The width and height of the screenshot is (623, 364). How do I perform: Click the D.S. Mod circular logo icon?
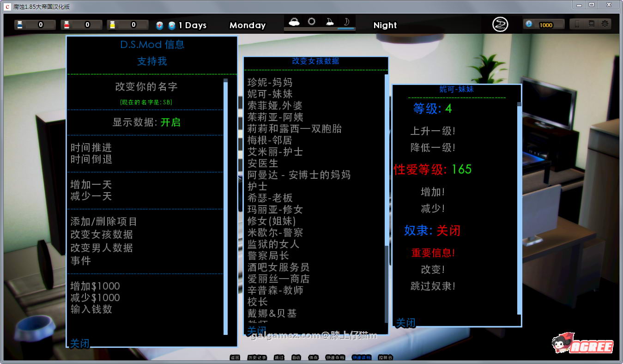(x=501, y=24)
